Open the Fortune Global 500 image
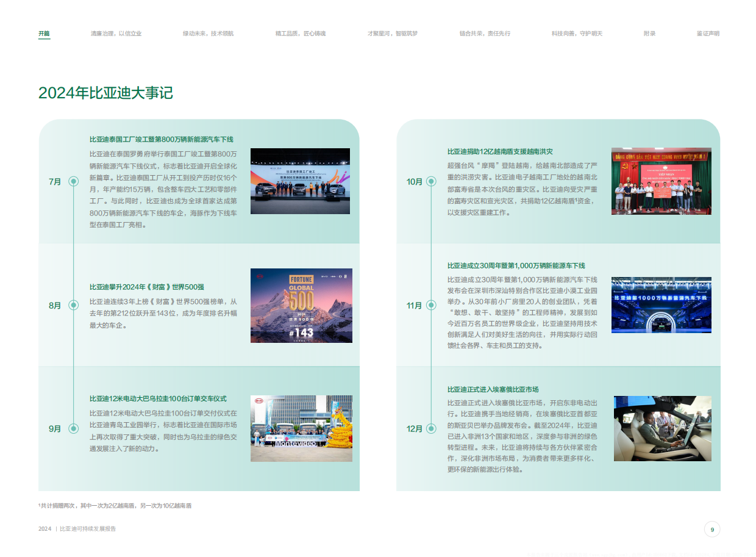 coord(301,305)
